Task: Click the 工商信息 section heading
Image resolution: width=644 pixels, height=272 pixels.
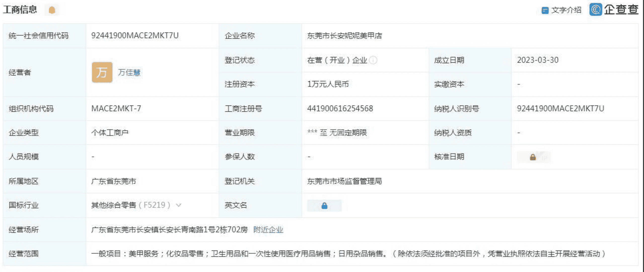Action: [x=20, y=10]
